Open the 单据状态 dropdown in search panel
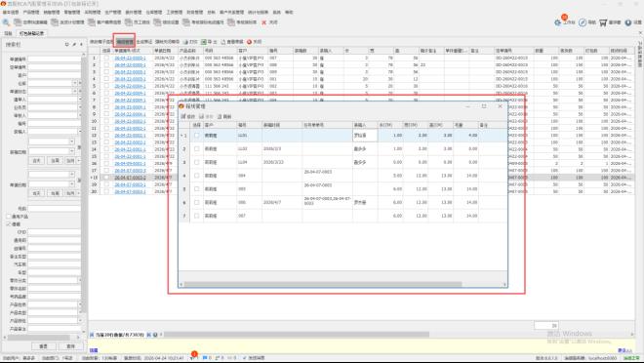Screen dimensions: 644x363 pos(75,91)
